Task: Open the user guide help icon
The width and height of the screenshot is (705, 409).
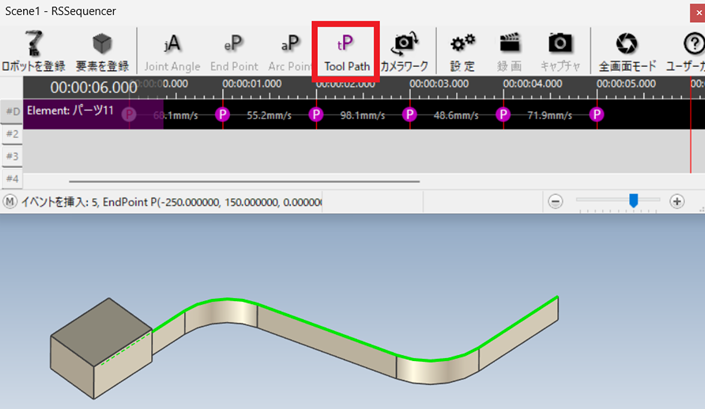Action: click(694, 44)
